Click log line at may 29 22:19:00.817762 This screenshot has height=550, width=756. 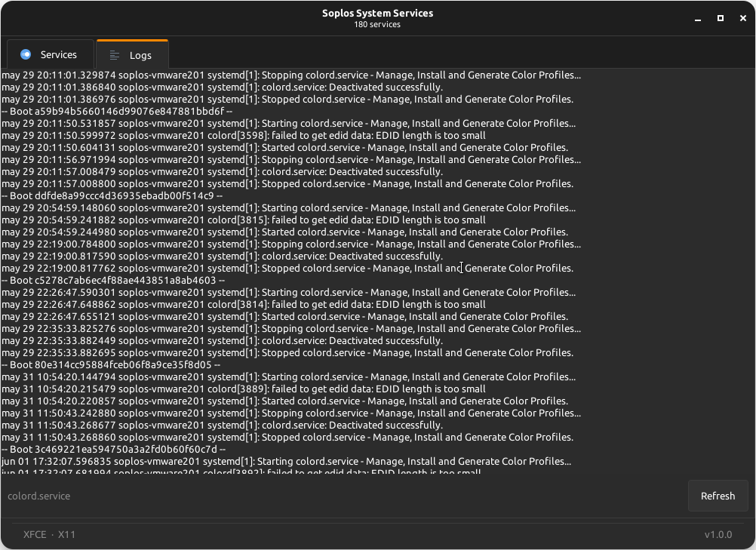(287, 268)
